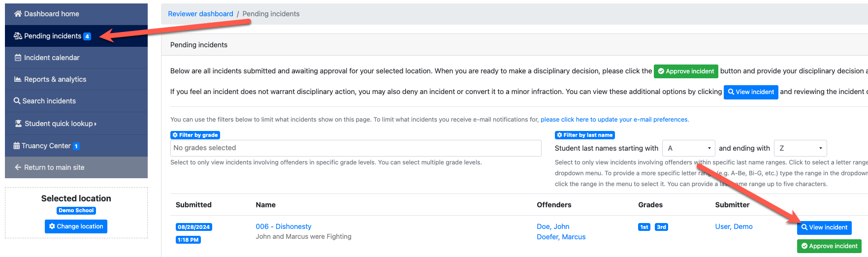
Task: Approve the 006 Dishonesty incident
Action: [x=829, y=246]
